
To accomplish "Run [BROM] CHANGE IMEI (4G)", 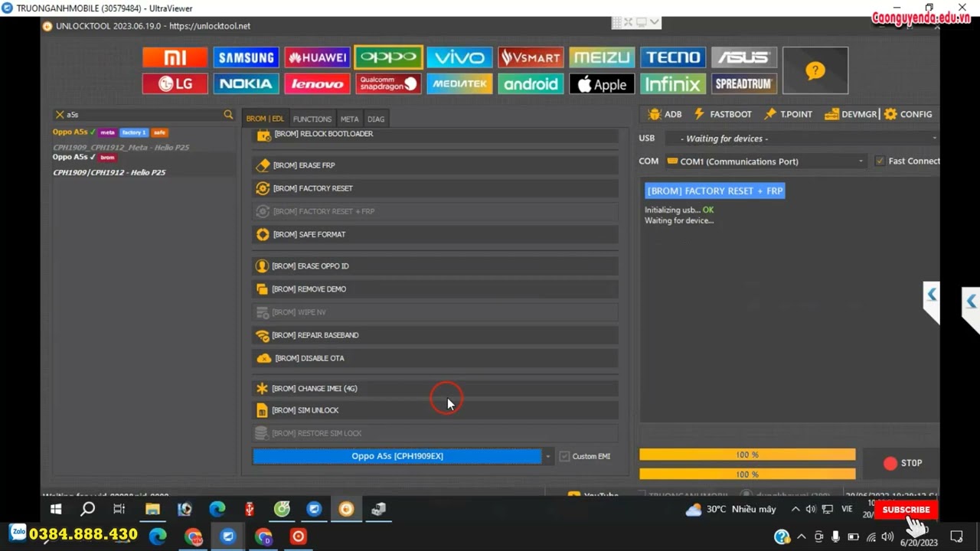I will coord(435,388).
